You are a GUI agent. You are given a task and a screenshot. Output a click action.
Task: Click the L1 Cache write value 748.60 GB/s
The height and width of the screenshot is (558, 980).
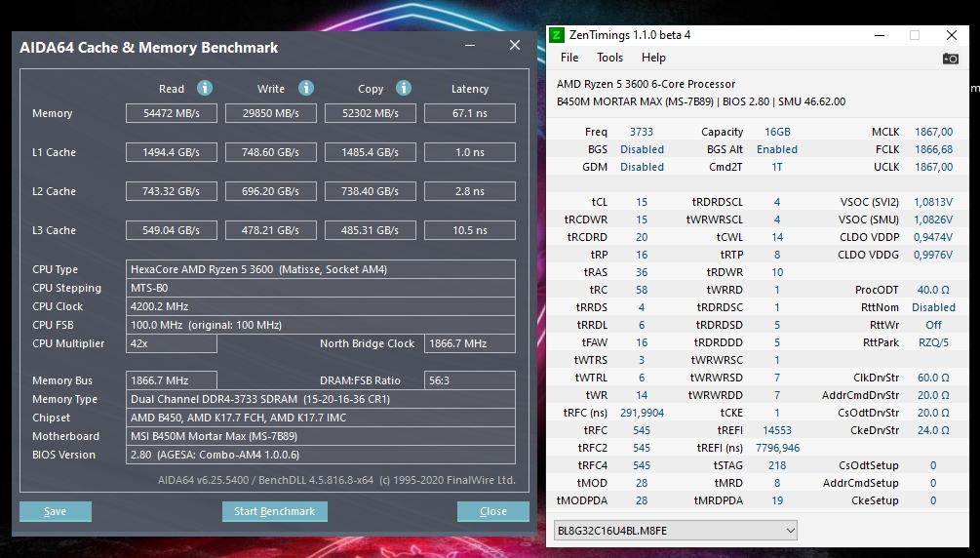[x=271, y=152]
